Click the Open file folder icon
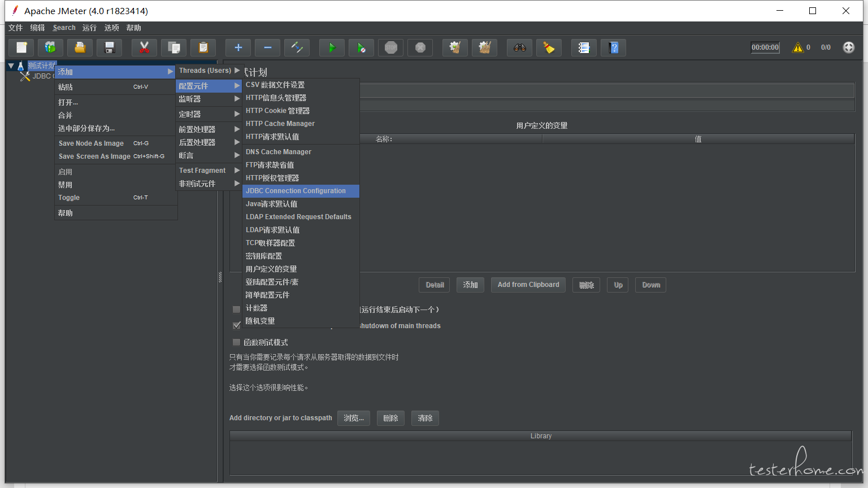This screenshot has width=868, height=488. click(x=80, y=47)
